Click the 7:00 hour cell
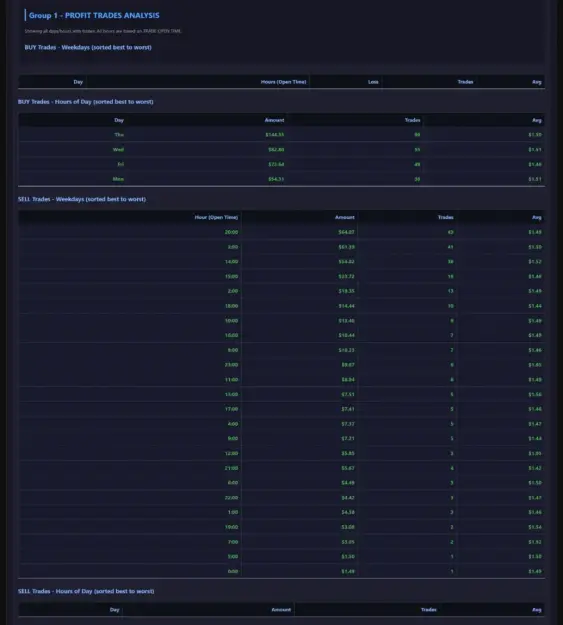This screenshot has width=563, height=625. [x=233, y=542]
